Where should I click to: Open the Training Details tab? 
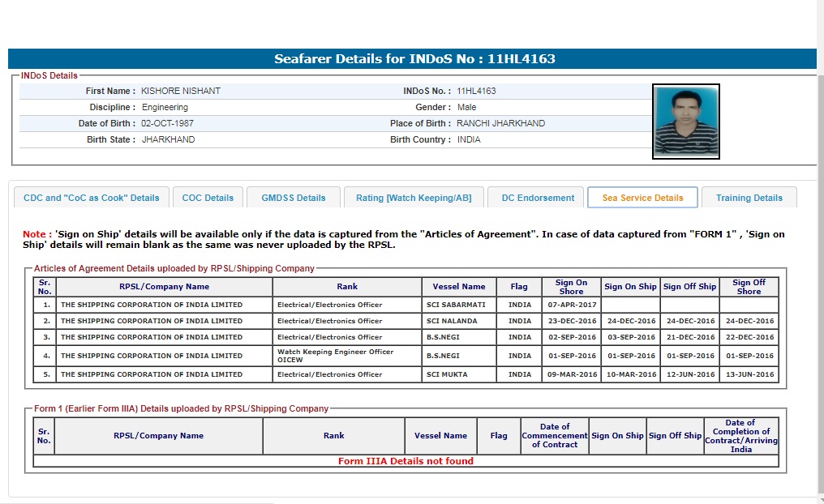coord(749,198)
